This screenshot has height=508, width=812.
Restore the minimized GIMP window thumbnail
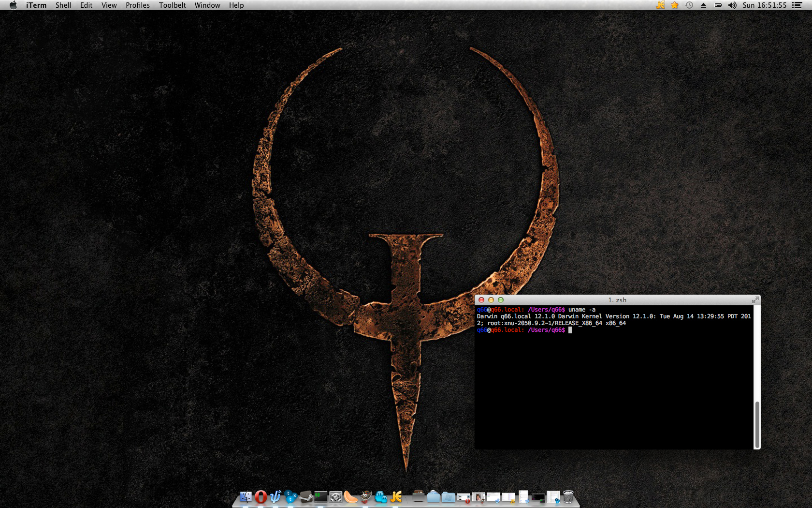click(478, 497)
